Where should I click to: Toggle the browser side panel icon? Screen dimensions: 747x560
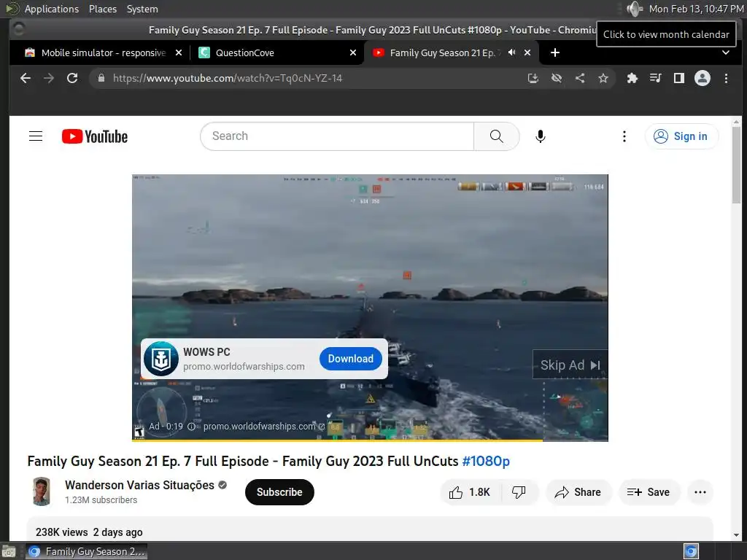(x=679, y=78)
